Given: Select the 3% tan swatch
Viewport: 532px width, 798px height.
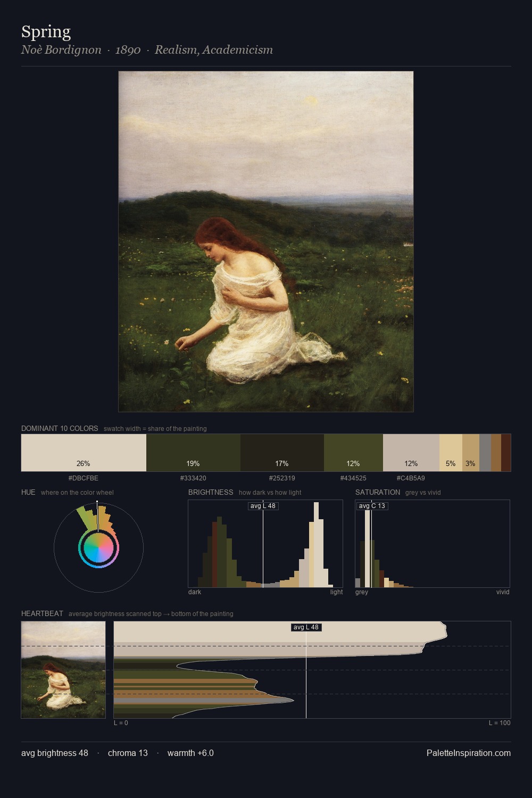Looking at the screenshot, I should 471,453.
